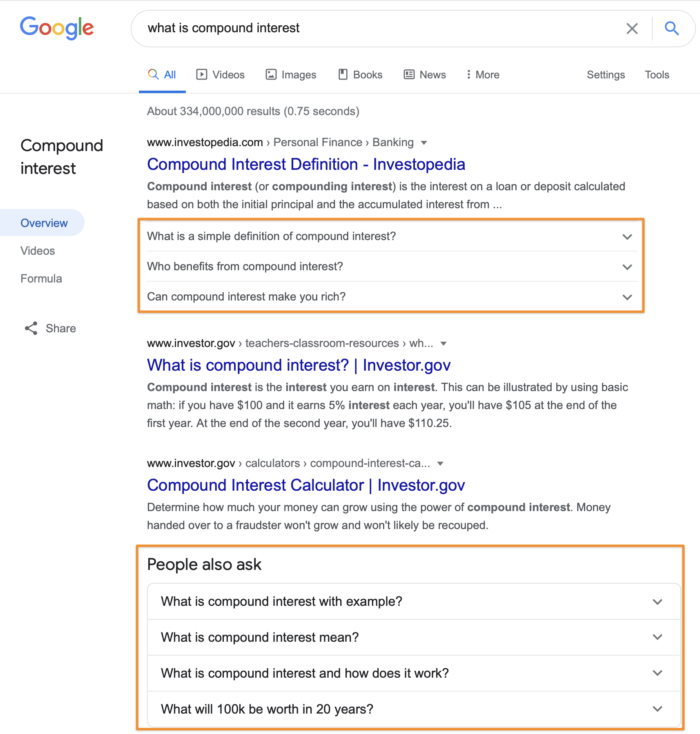Open the Settings menu
The height and width of the screenshot is (734, 700).
point(606,74)
